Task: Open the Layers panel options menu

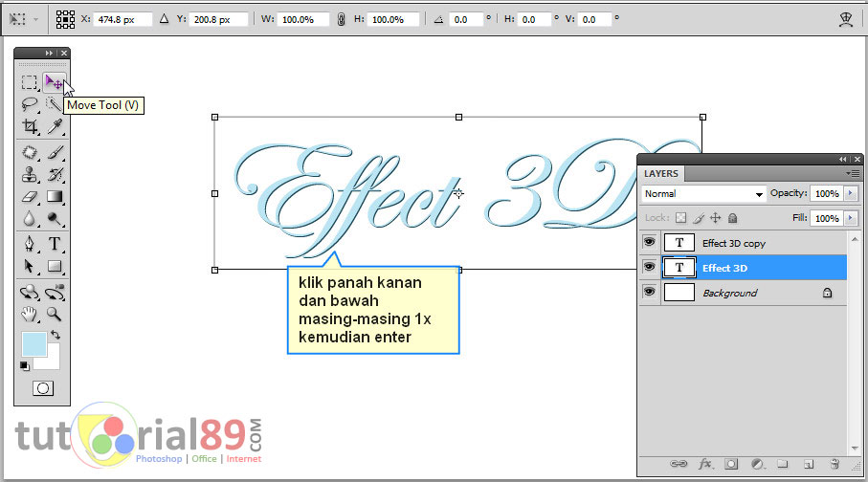Action: [853, 173]
